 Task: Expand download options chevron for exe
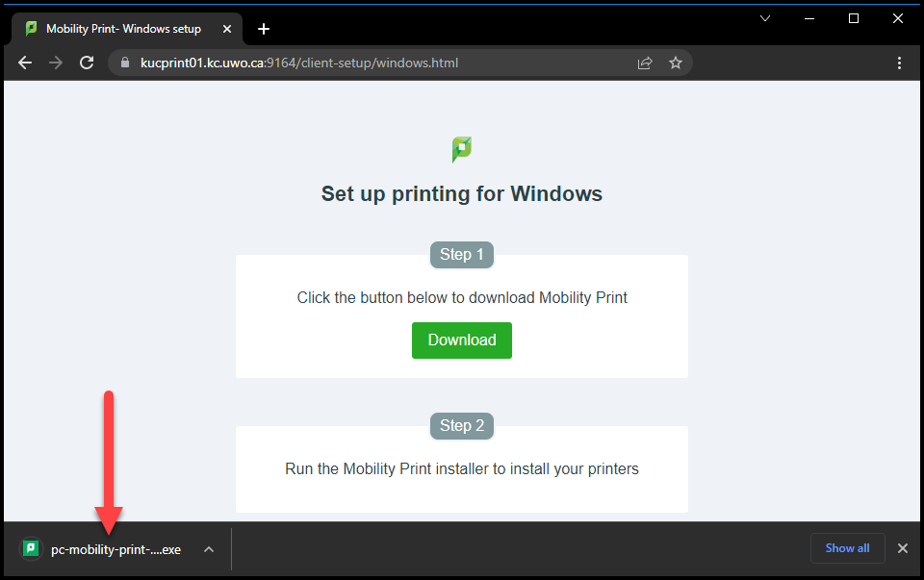pyautogui.click(x=209, y=549)
